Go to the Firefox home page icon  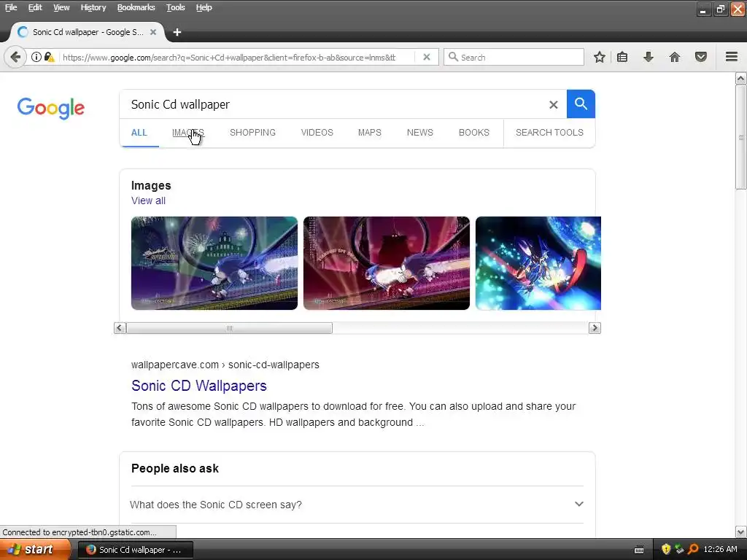[x=675, y=57]
